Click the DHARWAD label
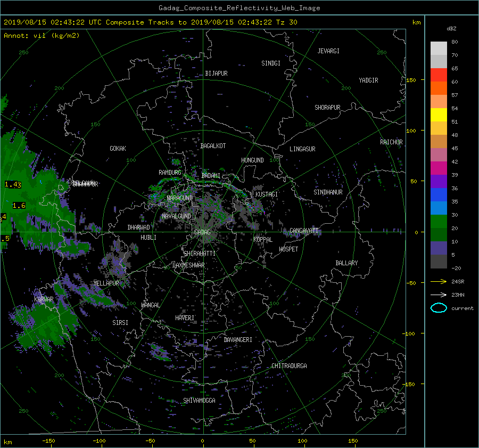Screen dimensions: 479x448 pos(138,227)
